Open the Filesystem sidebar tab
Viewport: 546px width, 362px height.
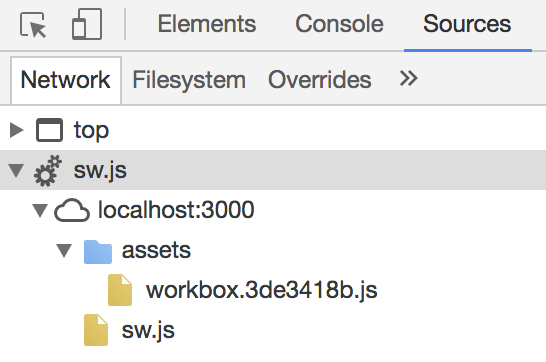(x=189, y=80)
